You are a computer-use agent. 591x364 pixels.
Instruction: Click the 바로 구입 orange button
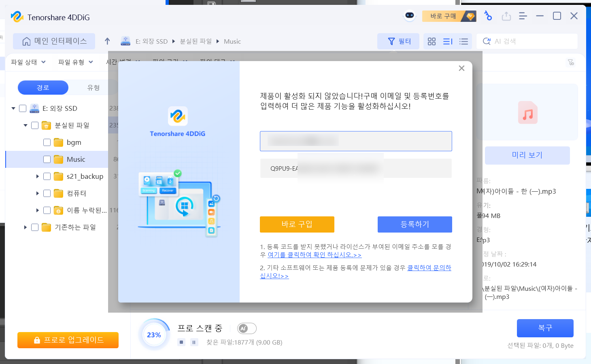tap(297, 224)
